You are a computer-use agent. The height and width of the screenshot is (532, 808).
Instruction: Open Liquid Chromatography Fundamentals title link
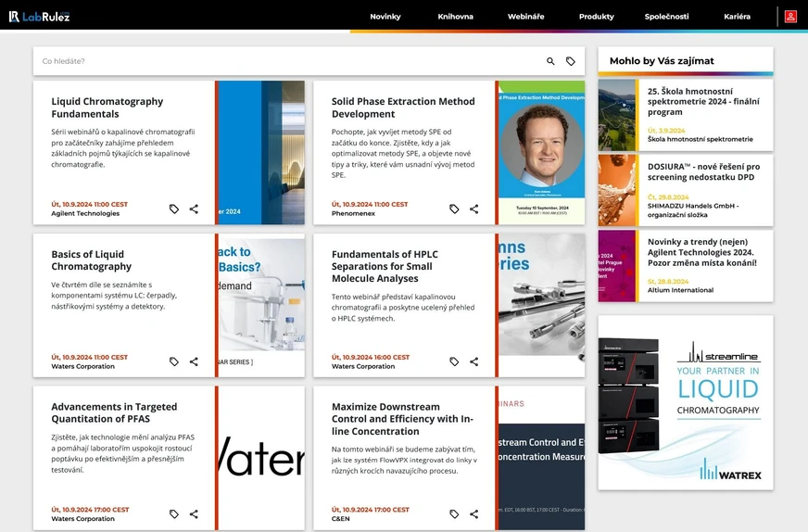click(x=107, y=108)
